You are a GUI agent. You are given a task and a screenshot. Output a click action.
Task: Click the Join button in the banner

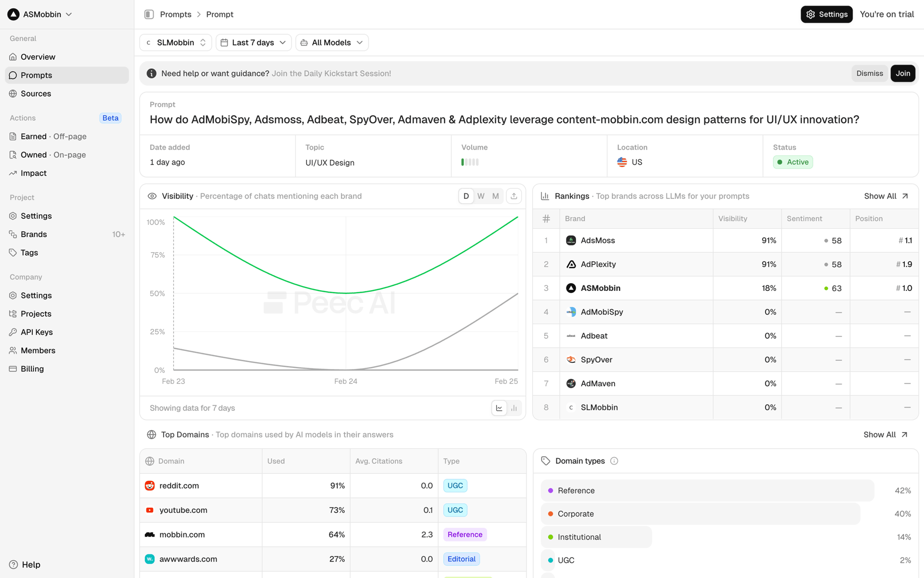pyautogui.click(x=903, y=73)
